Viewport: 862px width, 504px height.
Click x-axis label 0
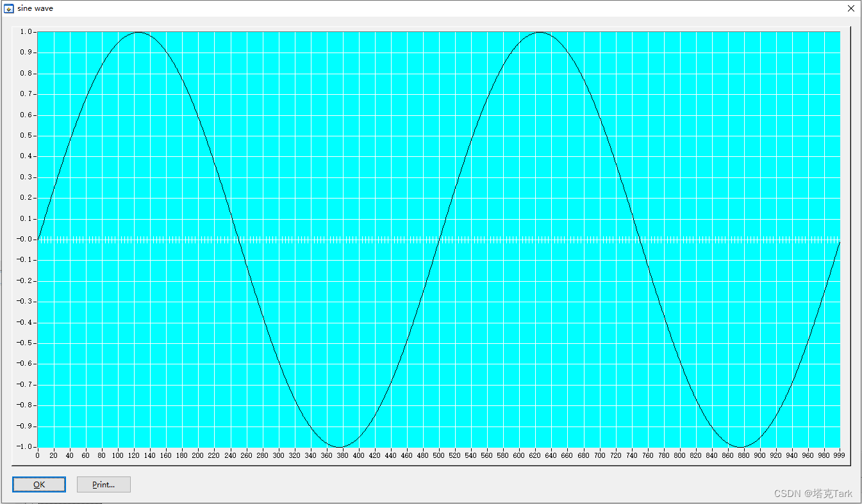point(37,456)
